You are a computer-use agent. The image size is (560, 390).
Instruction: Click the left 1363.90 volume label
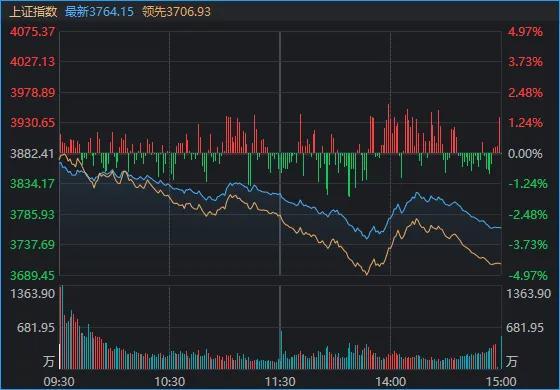click(32, 294)
